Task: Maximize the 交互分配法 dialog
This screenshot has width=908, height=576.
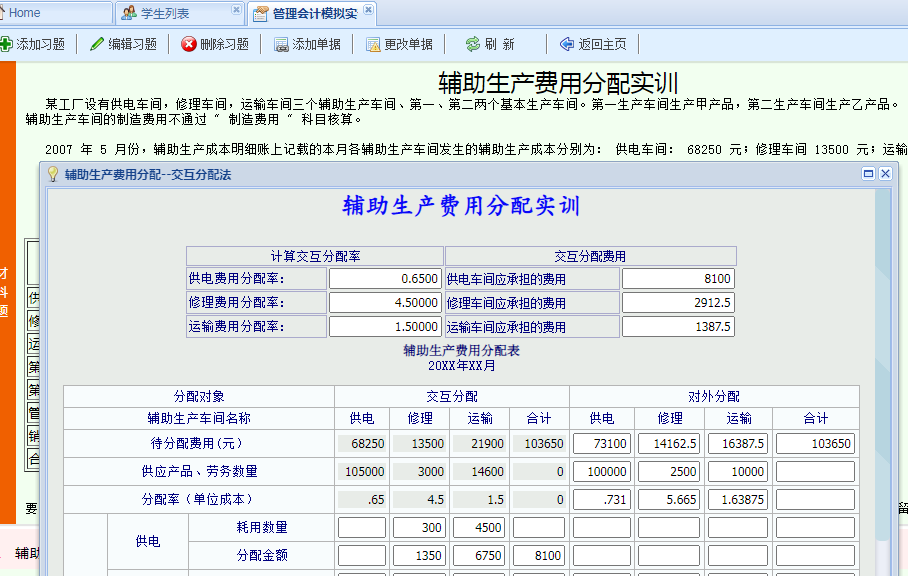Action: pos(868,174)
